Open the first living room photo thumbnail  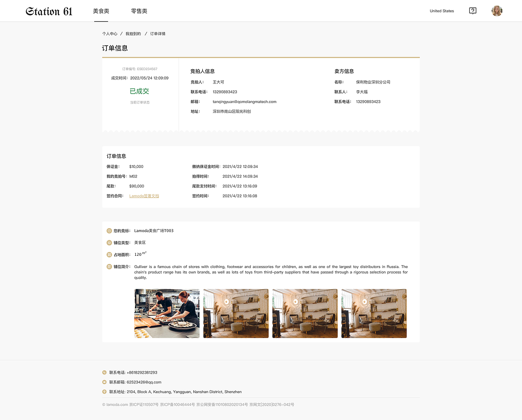236,314
